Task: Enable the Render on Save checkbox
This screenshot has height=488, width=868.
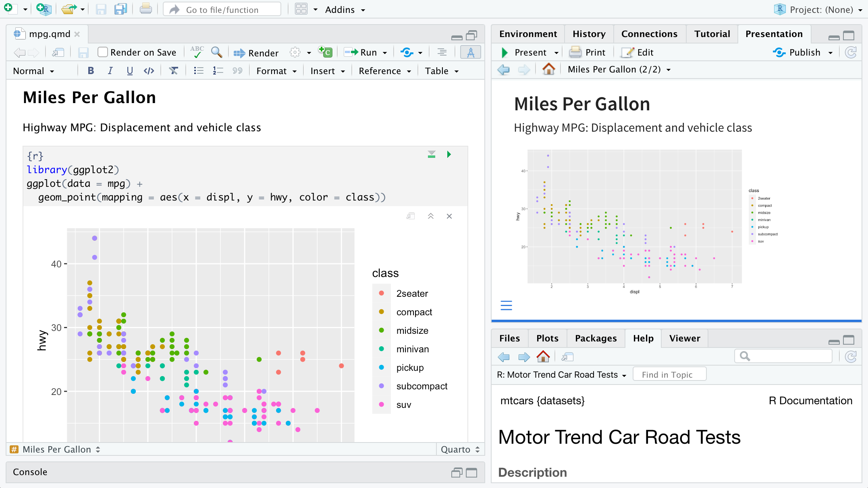Action: [x=103, y=52]
